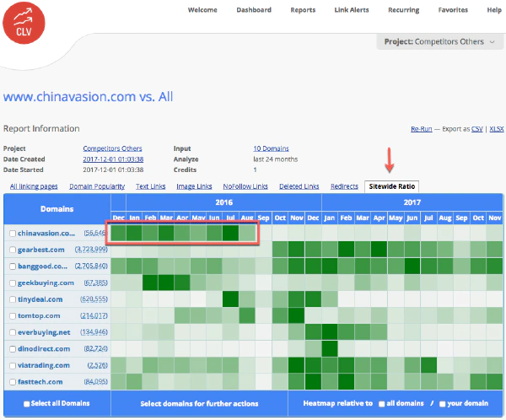Check the viatrading.com domain checkbox
The image size is (506, 420).
tap(13, 365)
